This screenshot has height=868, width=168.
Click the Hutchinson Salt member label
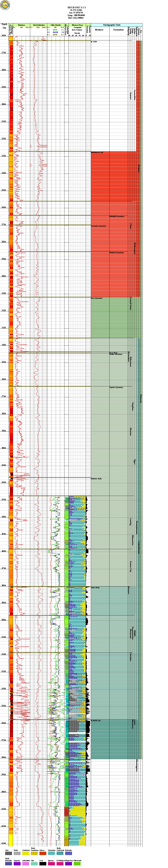tap(97, 152)
